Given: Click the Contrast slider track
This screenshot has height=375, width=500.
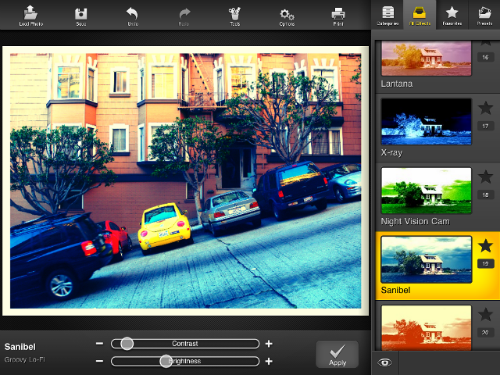Looking at the screenshot, I should [x=185, y=344].
